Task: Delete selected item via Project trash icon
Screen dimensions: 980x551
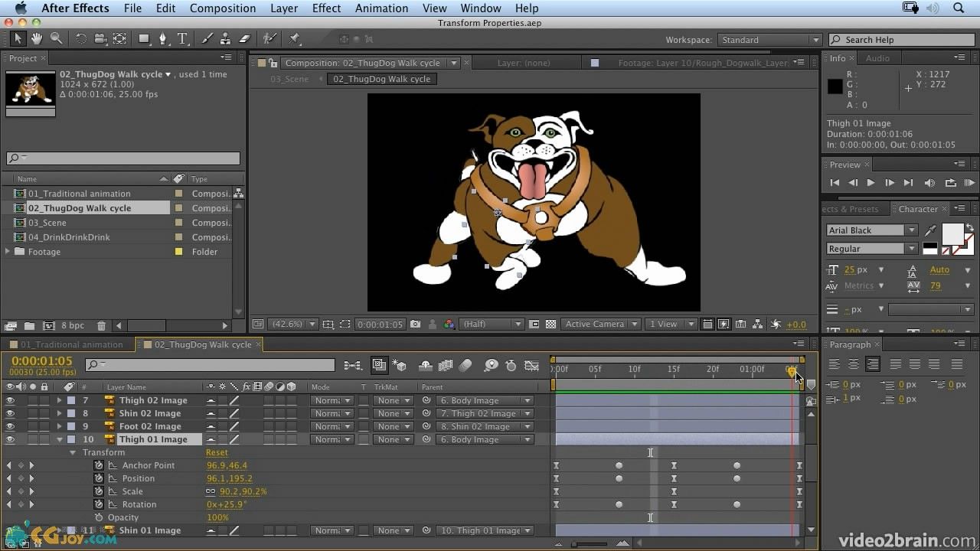Action: coord(101,325)
